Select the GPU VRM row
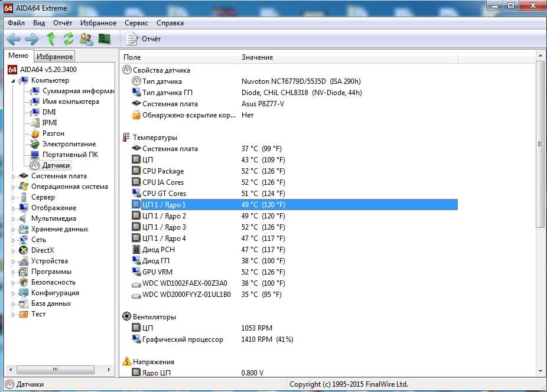Screen dimensions: 547x392 click(x=294, y=272)
